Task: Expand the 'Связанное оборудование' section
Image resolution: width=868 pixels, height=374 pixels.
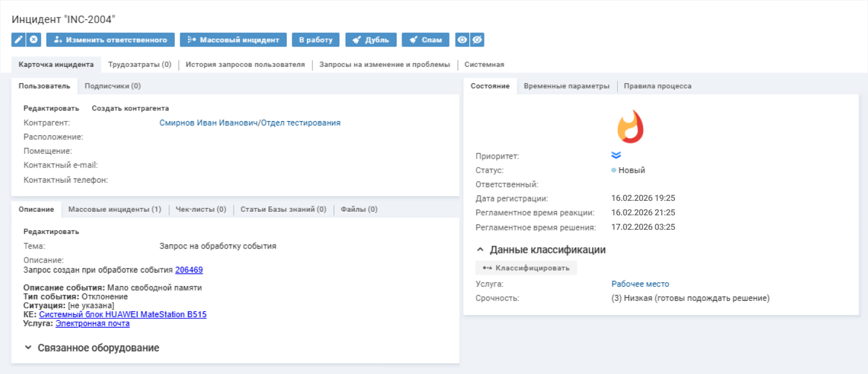Action: coord(92,348)
